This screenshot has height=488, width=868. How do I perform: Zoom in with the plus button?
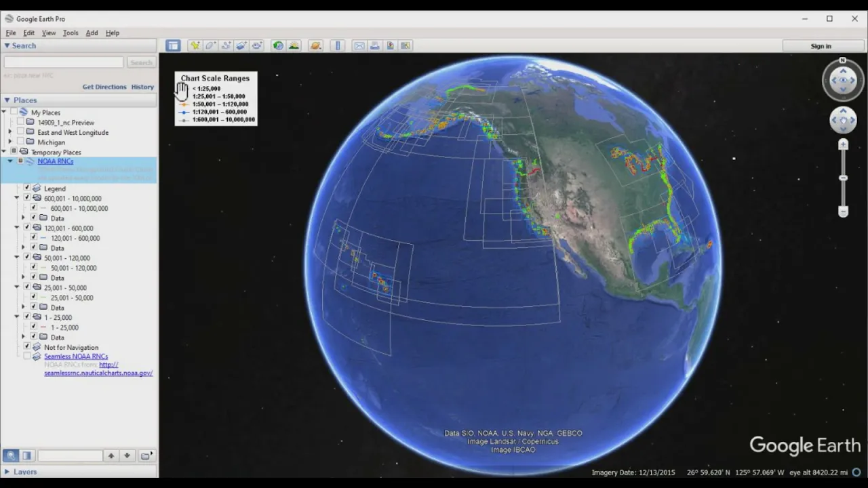(x=844, y=144)
